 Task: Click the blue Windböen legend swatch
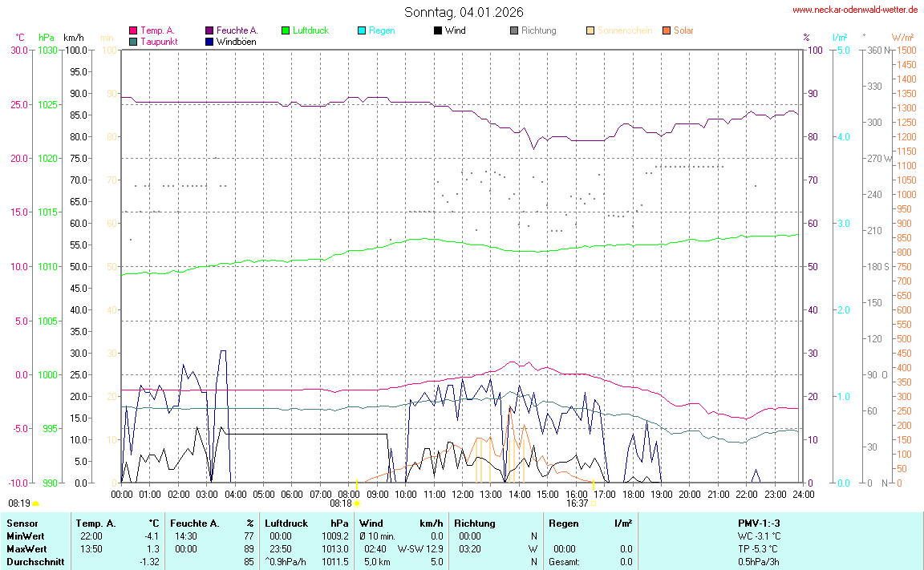click(209, 41)
